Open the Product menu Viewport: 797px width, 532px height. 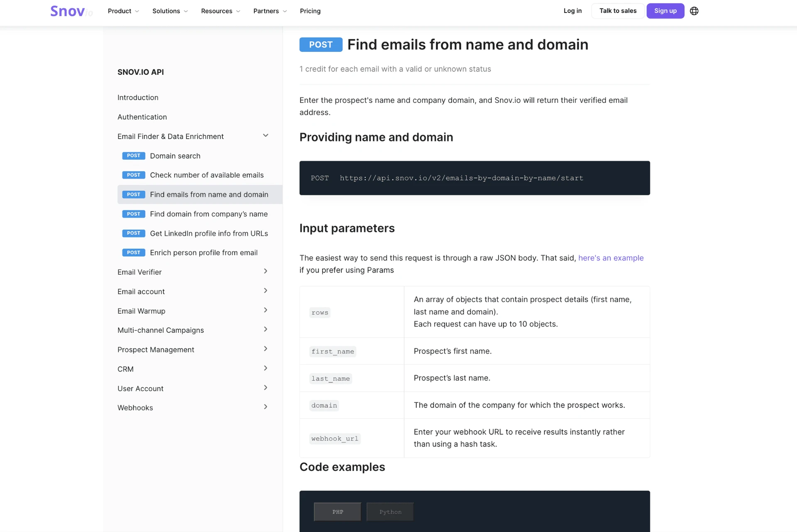coord(123,11)
